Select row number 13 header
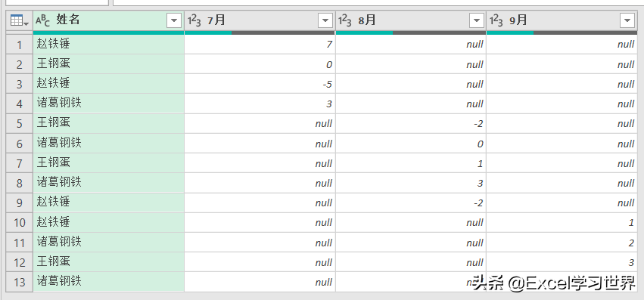 20,282
